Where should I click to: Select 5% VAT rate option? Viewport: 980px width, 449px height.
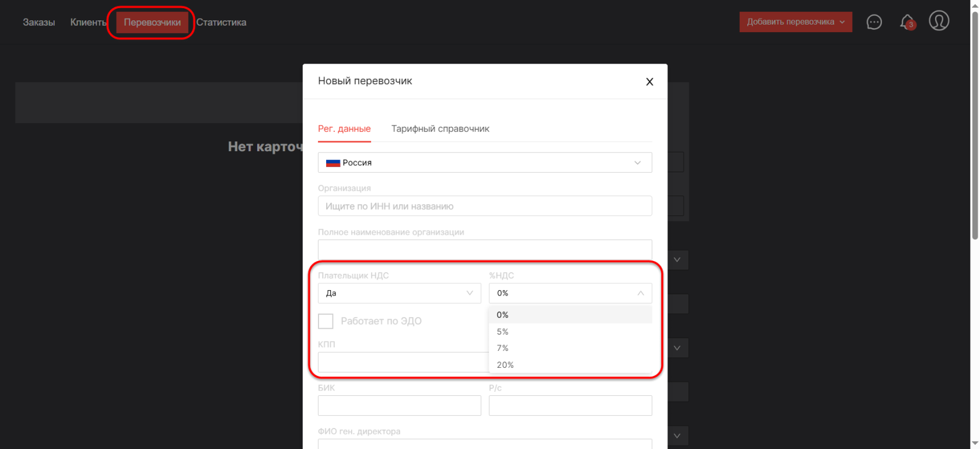503,332
